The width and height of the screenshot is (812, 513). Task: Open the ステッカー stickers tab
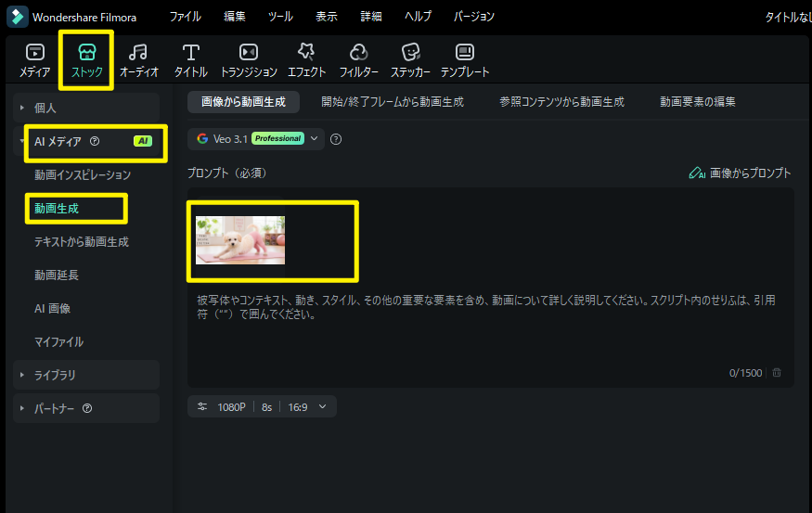coord(410,60)
